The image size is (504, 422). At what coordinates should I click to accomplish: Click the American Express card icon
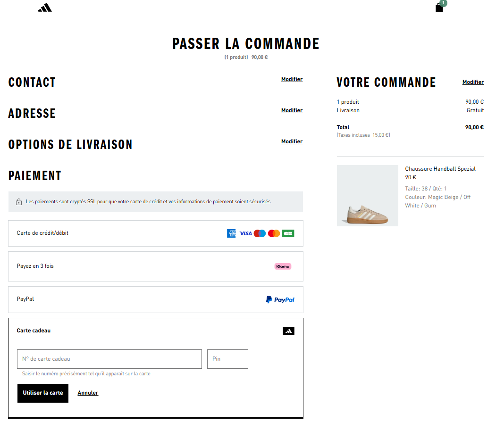point(231,233)
